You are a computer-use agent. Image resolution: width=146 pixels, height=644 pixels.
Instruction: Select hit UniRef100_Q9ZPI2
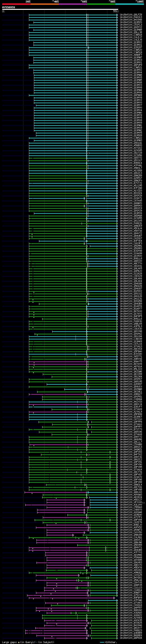pyautogui.click(x=131, y=27)
